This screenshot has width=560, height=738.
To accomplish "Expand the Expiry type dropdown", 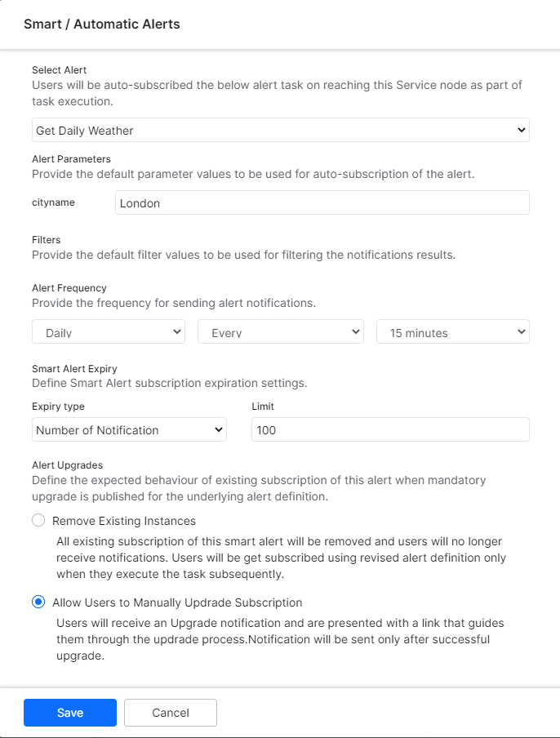I will point(129,429).
